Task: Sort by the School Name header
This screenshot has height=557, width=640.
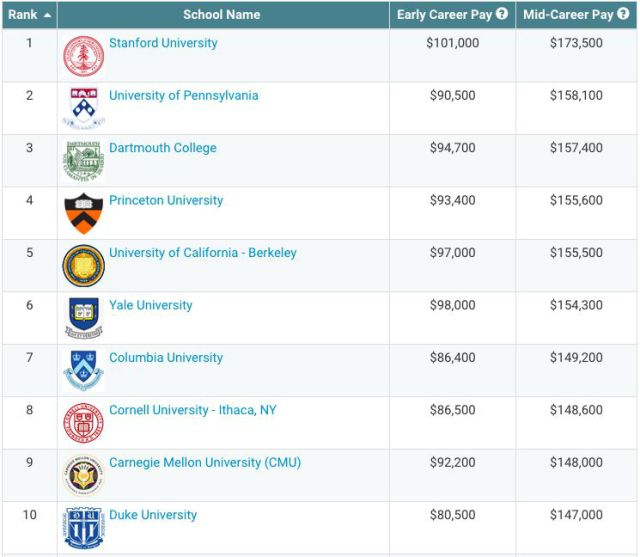Action: [x=222, y=14]
